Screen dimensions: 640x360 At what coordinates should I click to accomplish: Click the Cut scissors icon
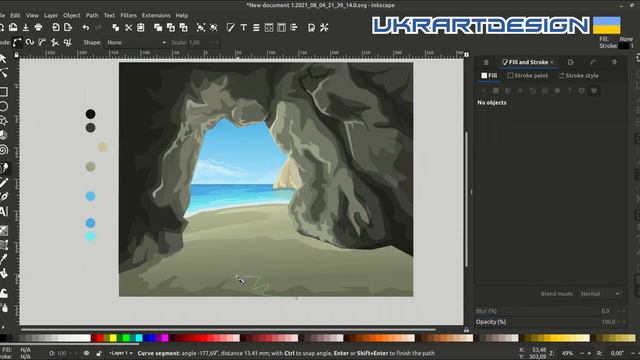click(x=128, y=27)
